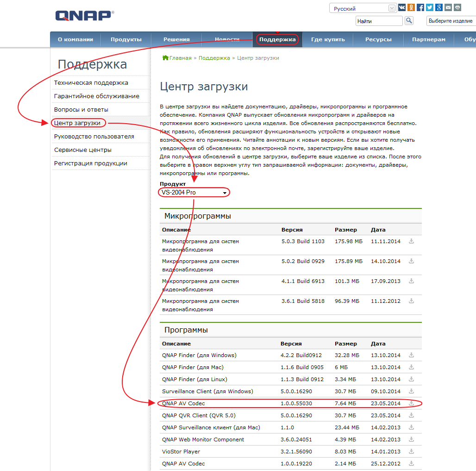
Task: Open Регистрация продукции sidebar link
Action: [90, 163]
